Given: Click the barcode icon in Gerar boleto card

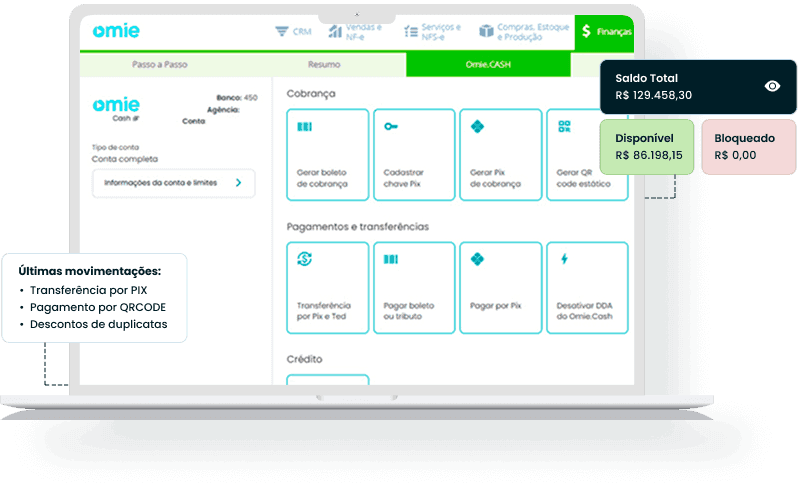Looking at the screenshot, I should pyautogui.click(x=304, y=127).
